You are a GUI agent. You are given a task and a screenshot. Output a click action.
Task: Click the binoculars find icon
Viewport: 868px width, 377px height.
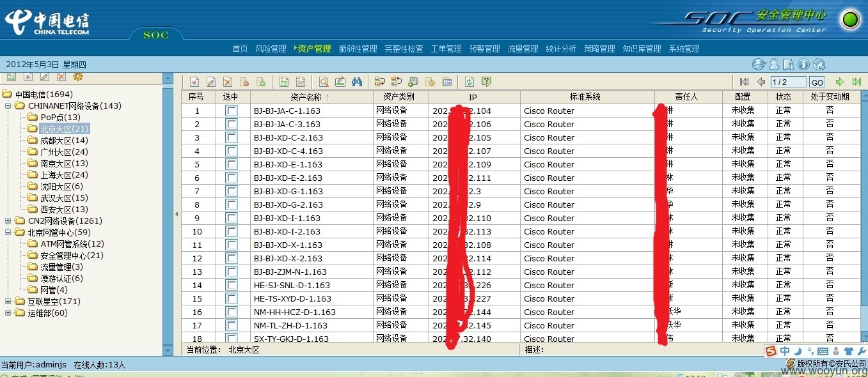pos(357,82)
